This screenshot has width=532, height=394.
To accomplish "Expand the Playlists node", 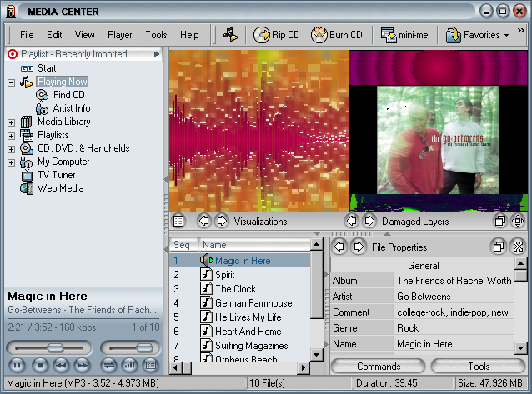I will 11,136.
